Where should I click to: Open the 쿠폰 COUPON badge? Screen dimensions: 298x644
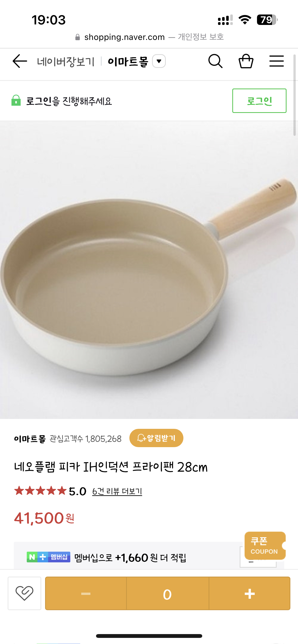[265, 546]
